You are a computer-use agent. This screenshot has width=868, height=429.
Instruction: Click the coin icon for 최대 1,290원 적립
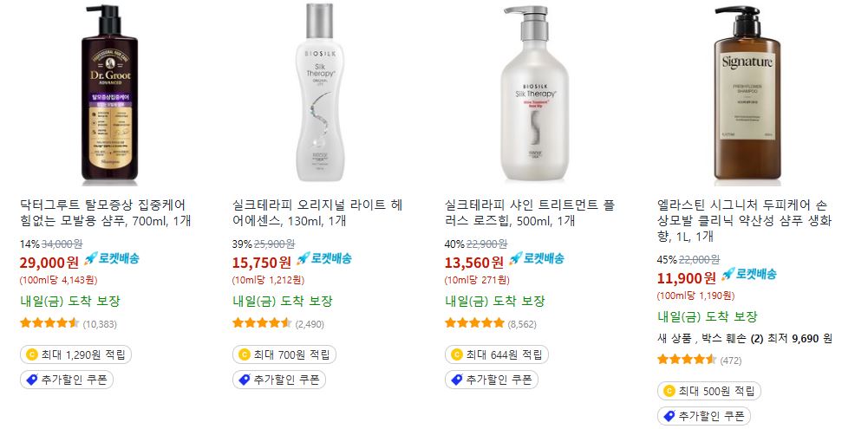pos(32,354)
